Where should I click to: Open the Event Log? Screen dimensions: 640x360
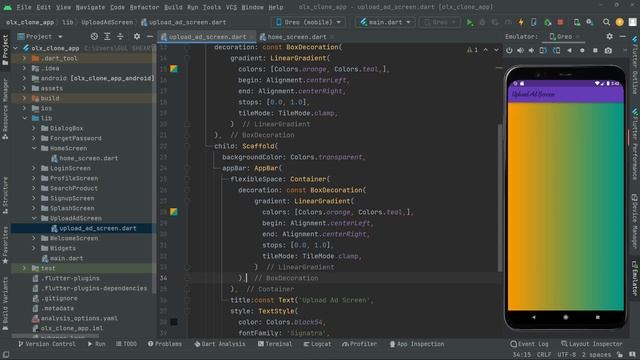529,344
